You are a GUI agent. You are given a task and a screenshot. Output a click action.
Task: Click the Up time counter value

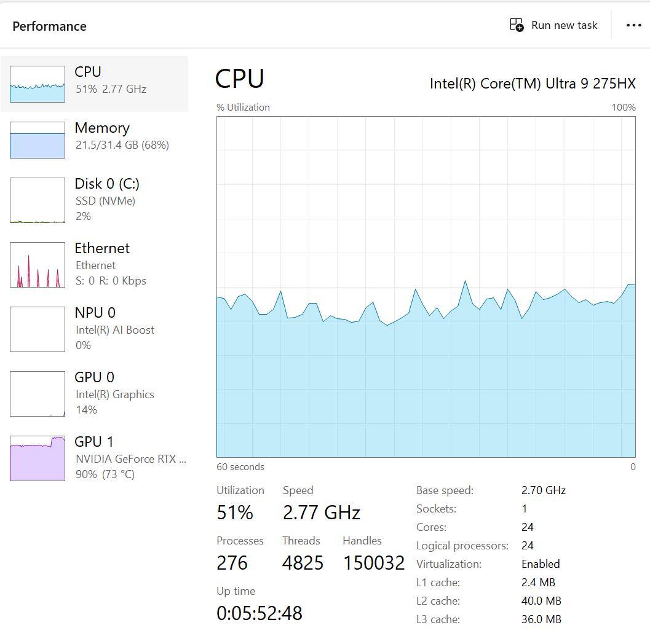click(260, 613)
